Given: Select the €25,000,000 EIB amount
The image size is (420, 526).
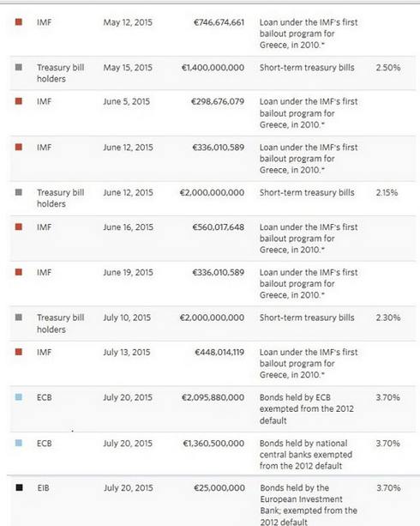Looking at the screenshot, I should [219, 487].
